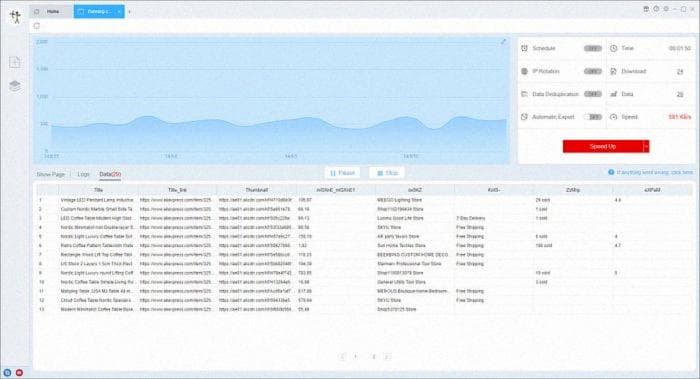Switch to Show Page tab
This screenshot has width=700, height=379.
coord(50,174)
